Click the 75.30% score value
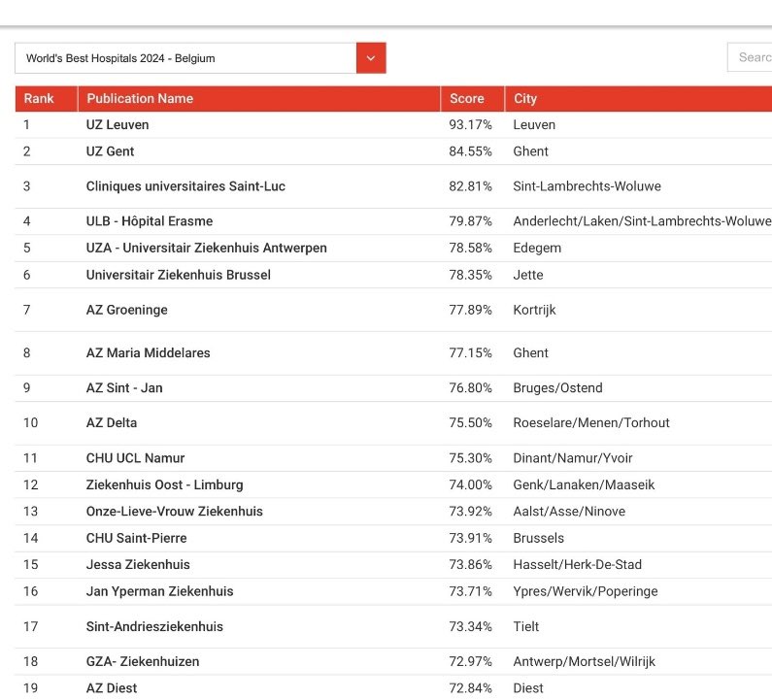Image resolution: width=772 pixels, height=700 pixels. coord(470,458)
